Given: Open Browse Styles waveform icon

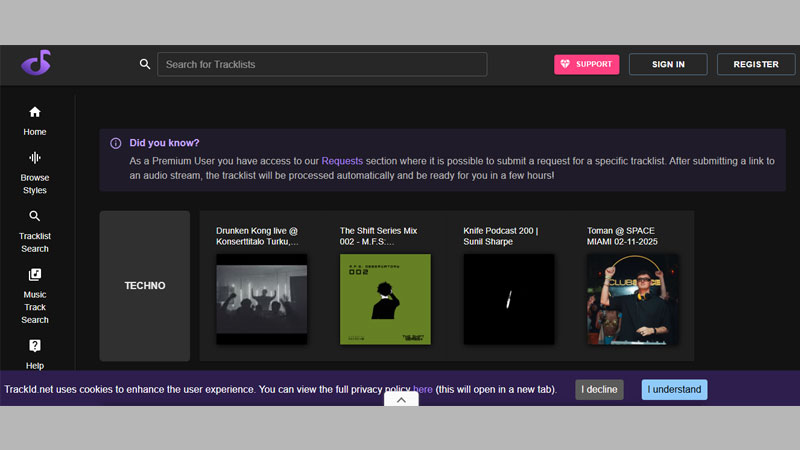Looking at the screenshot, I should point(35,158).
